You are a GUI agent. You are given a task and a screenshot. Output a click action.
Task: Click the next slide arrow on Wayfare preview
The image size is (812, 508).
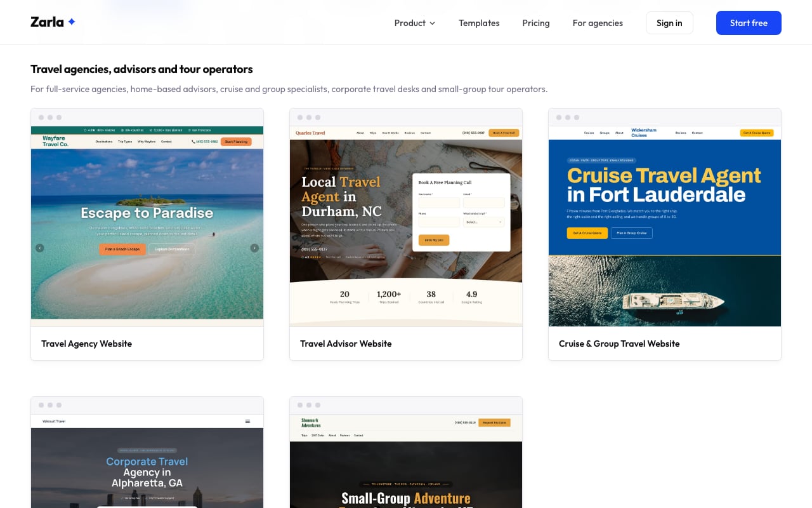click(254, 248)
